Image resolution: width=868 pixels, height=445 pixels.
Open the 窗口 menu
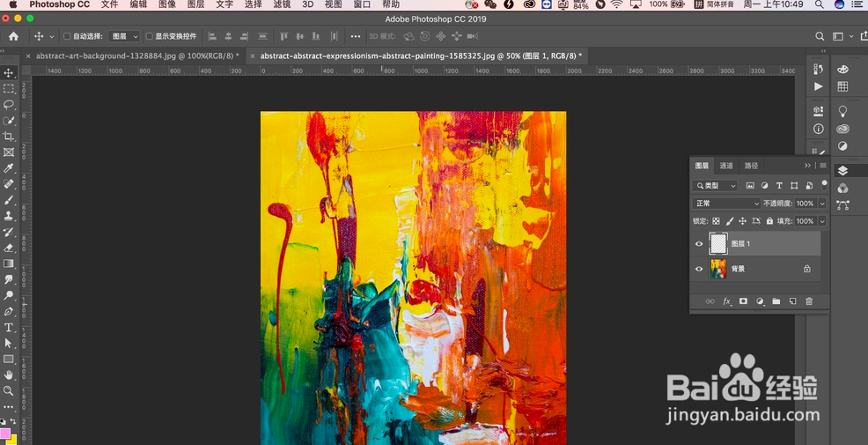click(362, 4)
